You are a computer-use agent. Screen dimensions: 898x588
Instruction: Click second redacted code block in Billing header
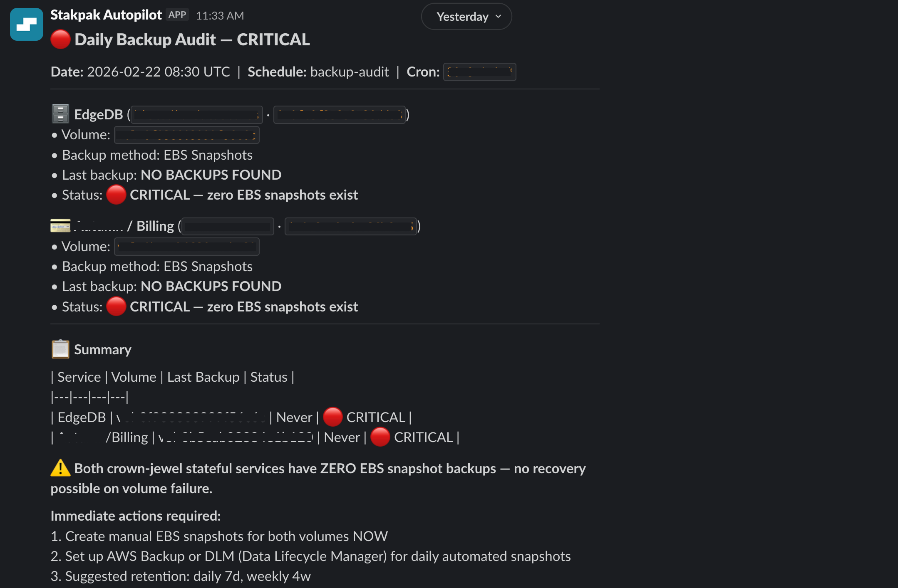click(350, 226)
